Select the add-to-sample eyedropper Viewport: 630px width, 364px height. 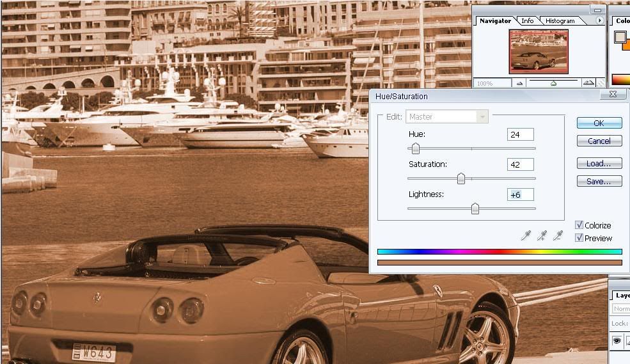(542, 235)
